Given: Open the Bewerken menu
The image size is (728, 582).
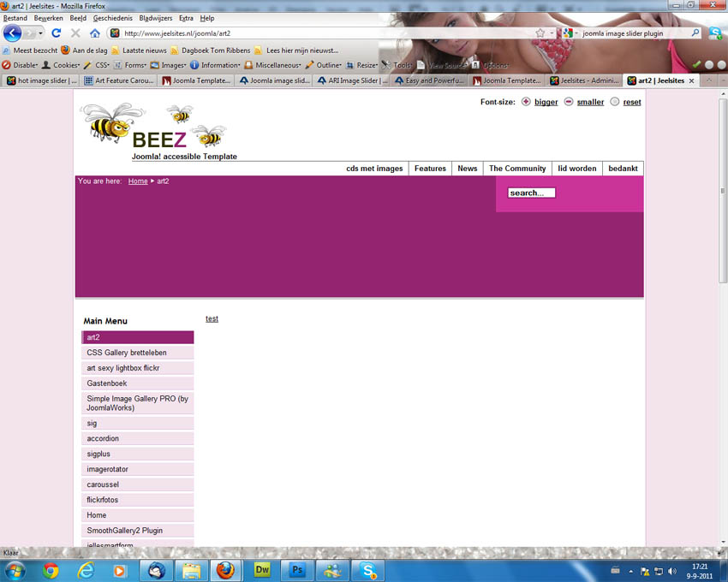Looking at the screenshot, I should click(x=48, y=18).
